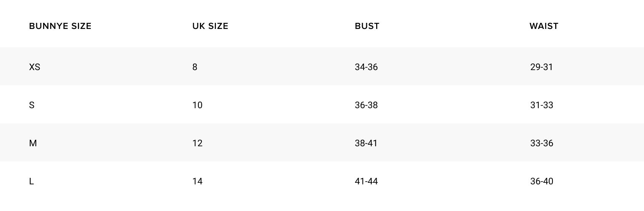This screenshot has width=644, height=211.
Task: Click bust measurement 41-44
Action: [x=366, y=181]
